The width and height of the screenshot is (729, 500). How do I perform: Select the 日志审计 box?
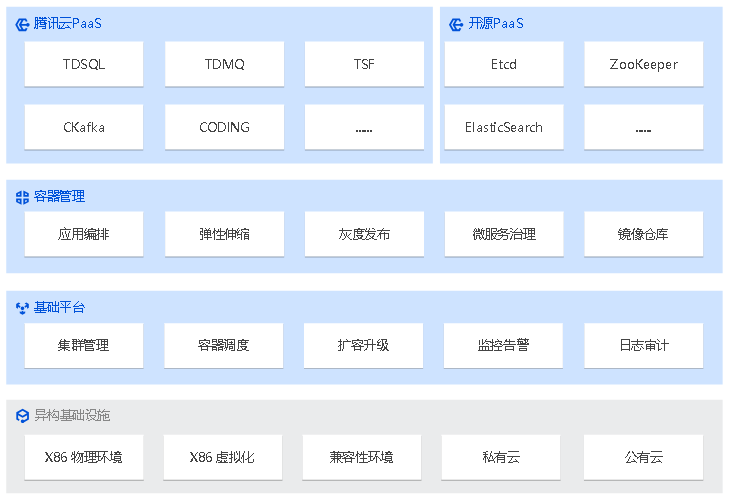[x=643, y=346]
